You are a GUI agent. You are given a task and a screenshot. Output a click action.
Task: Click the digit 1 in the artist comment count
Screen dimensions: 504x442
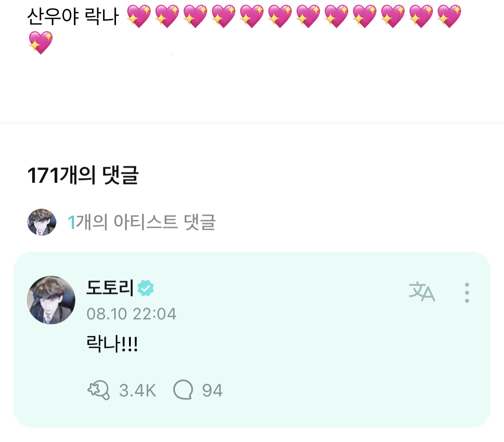(x=71, y=222)
